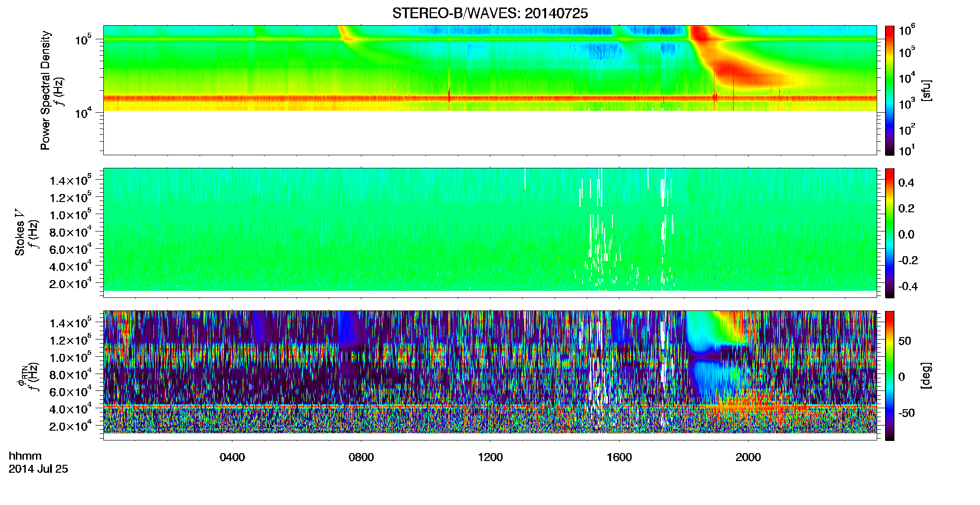This screenshot has width=980, height=505.
Task: Select the 0.2 tick on Stokes V colorbar
Action: (906, 209)
